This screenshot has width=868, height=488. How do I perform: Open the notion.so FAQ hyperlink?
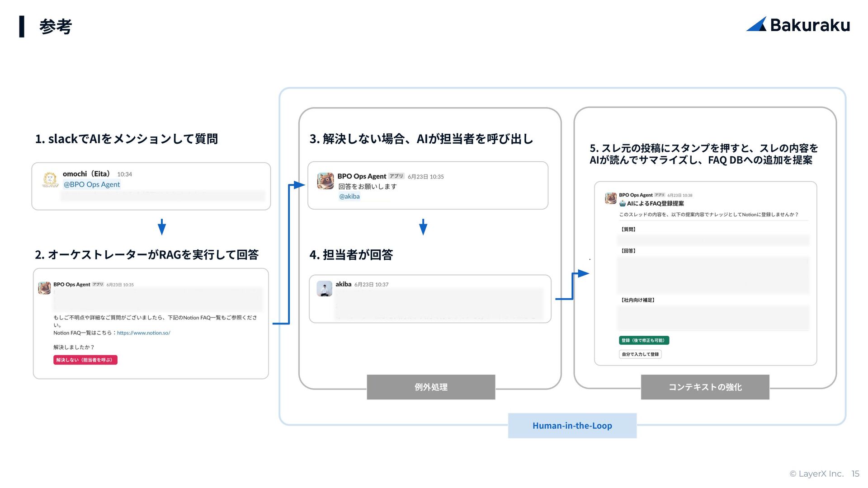tap(143, 333)
